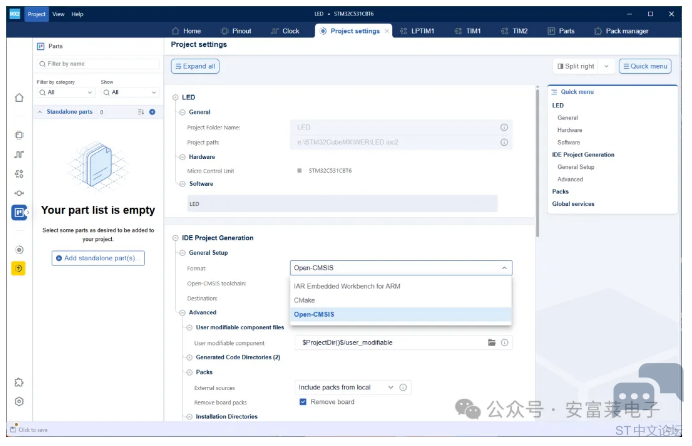Uncheck the Remove board checkbox
692x446 pixels.
point(303,402)
